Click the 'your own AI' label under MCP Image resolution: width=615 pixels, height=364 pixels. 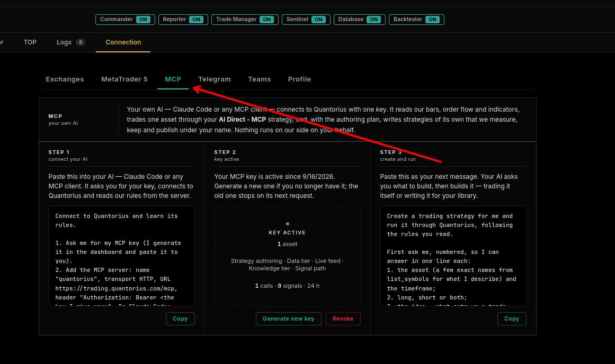63,123
